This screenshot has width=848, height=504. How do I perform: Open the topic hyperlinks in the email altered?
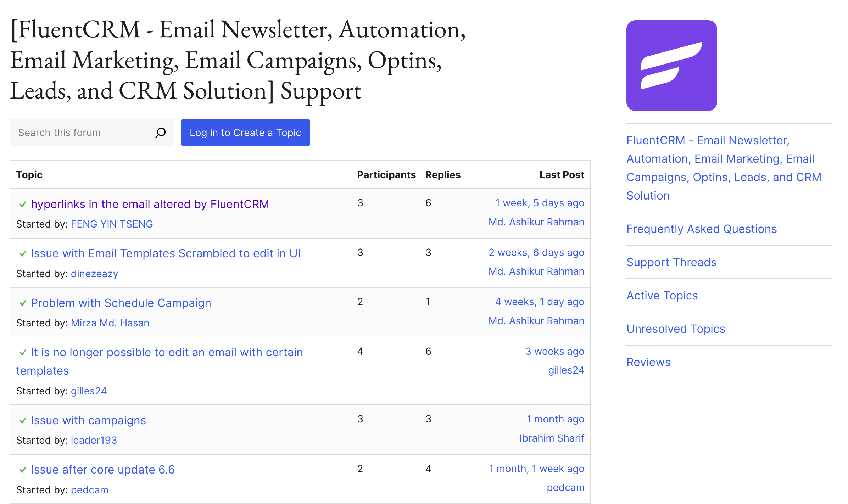point(150,204)
